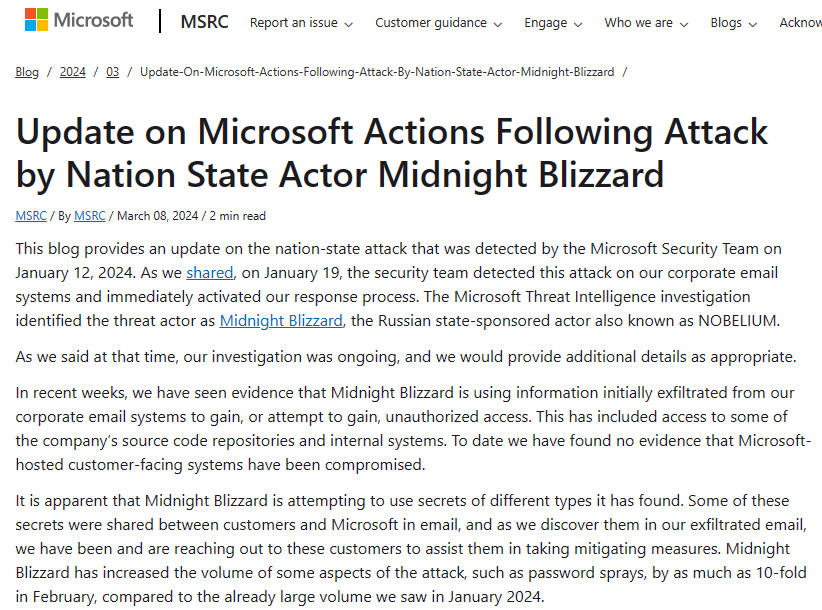
Task: Click the Acknowledgements nav item
Action: [x=800, y=23]
